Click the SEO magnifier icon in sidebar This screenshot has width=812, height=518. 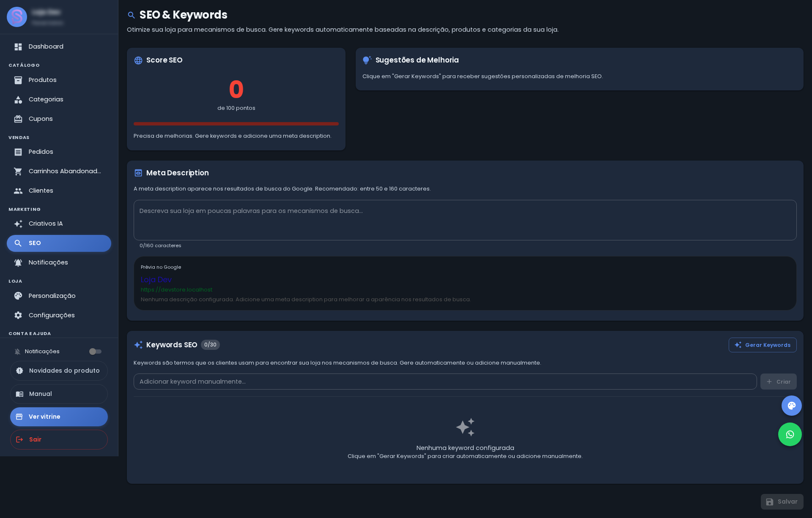[x=18, y=243]
